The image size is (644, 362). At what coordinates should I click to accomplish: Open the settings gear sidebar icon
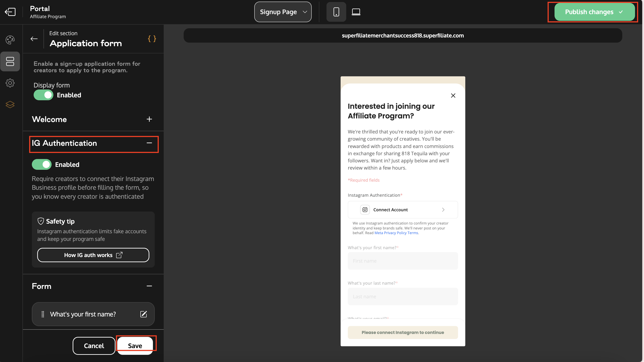click(10, 83)
